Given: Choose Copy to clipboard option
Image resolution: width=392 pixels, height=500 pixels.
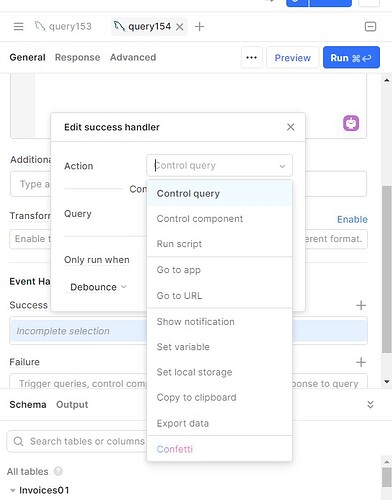Looking at the screenshot, I should pyautogui.click(x=219, y=397).
